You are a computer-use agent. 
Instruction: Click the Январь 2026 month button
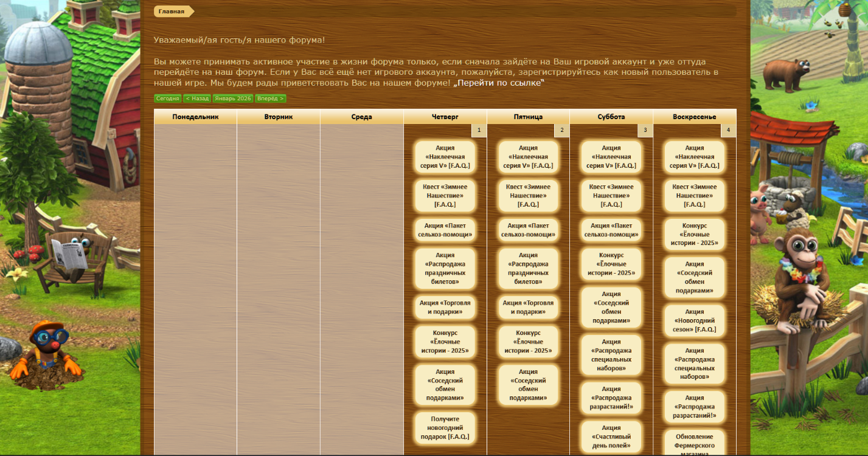coord(233,98)
